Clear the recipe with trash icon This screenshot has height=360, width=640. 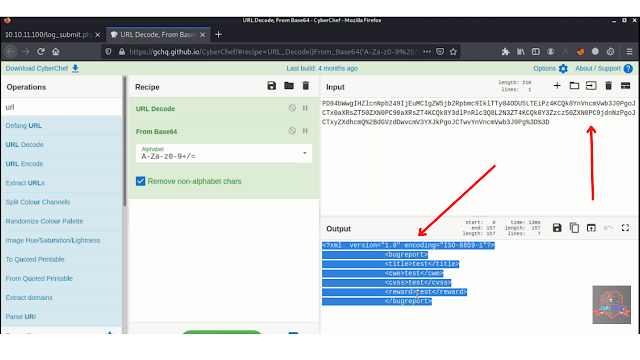coord(306,86)
